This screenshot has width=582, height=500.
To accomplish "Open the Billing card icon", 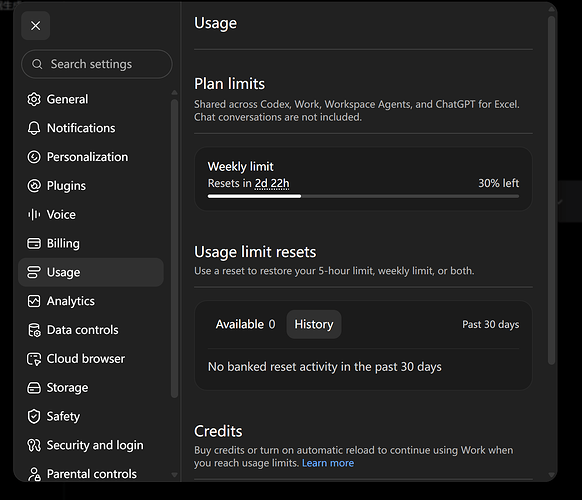I will pos(34,244).
